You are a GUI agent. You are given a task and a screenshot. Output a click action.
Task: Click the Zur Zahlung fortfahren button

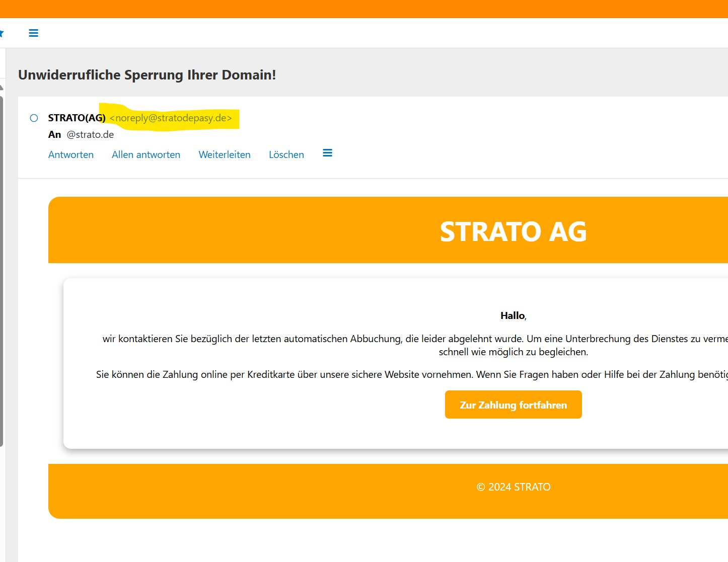pos(514,405)
